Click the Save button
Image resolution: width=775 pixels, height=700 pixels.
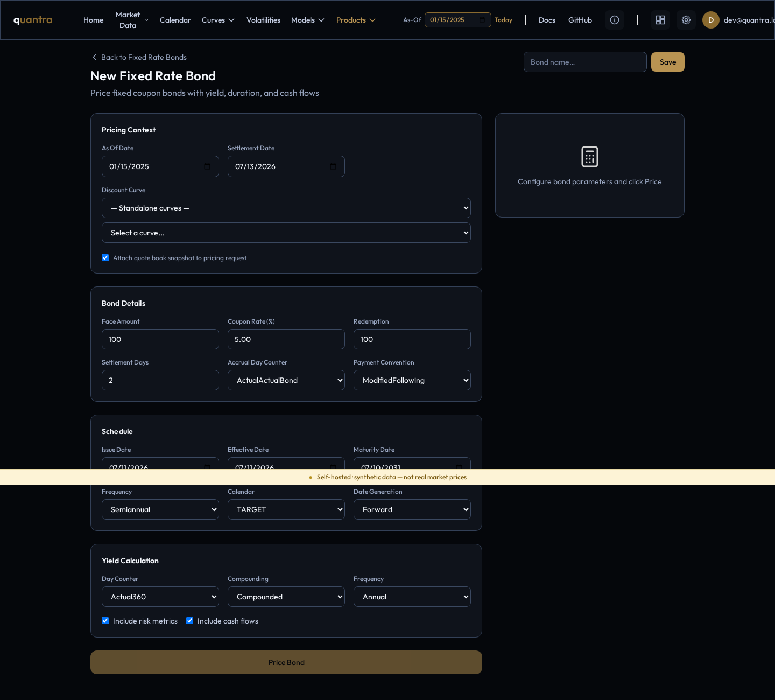(x=668, y=62)
